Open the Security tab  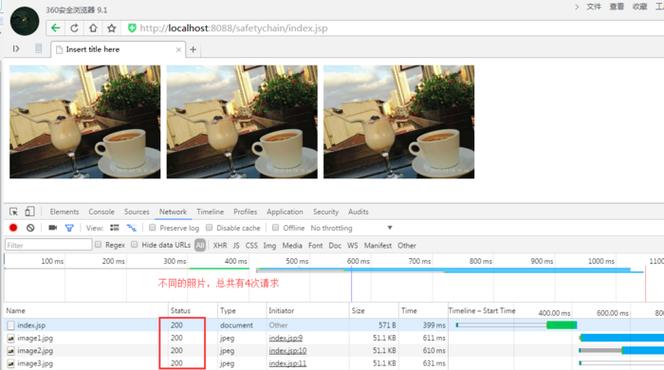[326, 212]
